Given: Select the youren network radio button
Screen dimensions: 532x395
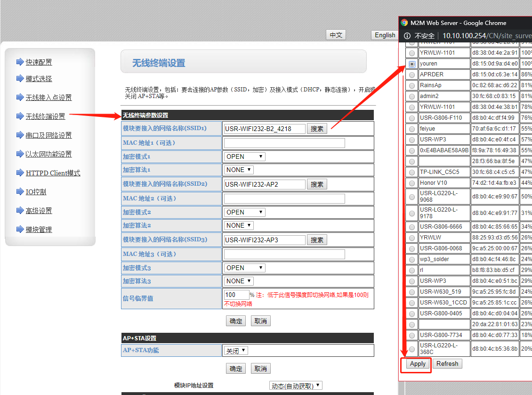Looking at the screenshot, I should [412, 64].
